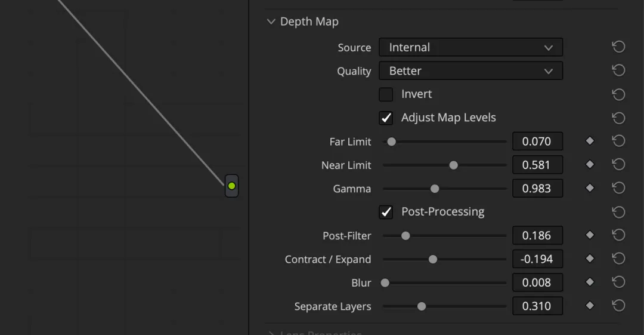The height and width of the screenshot is (335, 644).
Task: Select the green node output connector
Action: tap(231, 186)
